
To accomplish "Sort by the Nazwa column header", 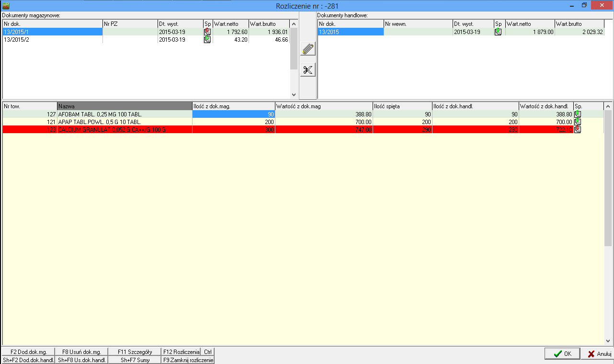I will tap(124, 106).
